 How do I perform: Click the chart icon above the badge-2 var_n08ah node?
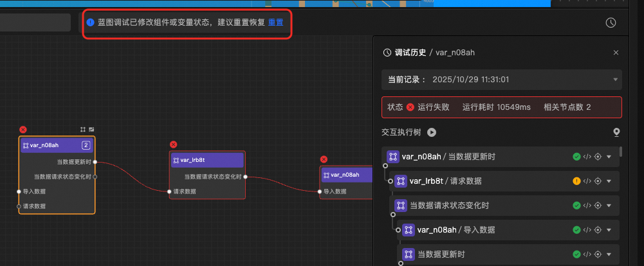pyautogui.click(x=91, y=130)
